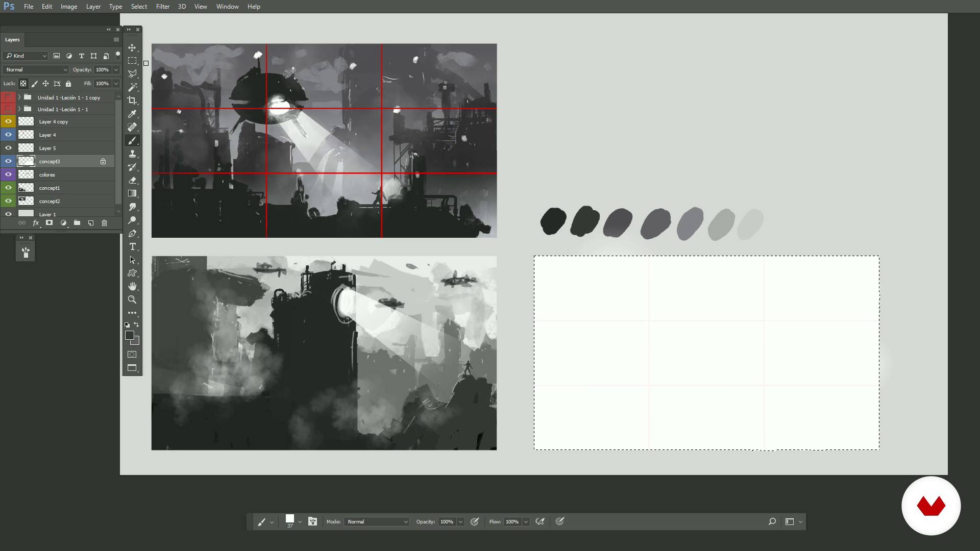Toggle Quick Mask mode
Image resolution: width=980 pixels, height=551 pixels.
132,355
